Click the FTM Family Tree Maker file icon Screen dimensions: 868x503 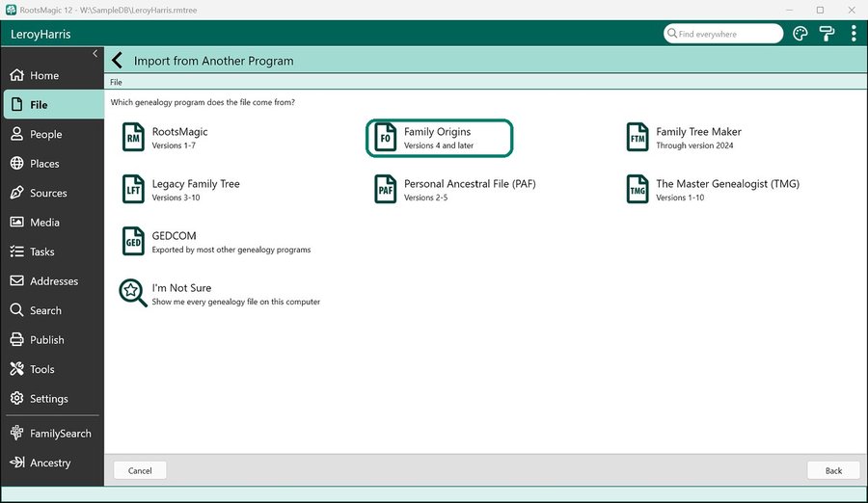(637, 137)
